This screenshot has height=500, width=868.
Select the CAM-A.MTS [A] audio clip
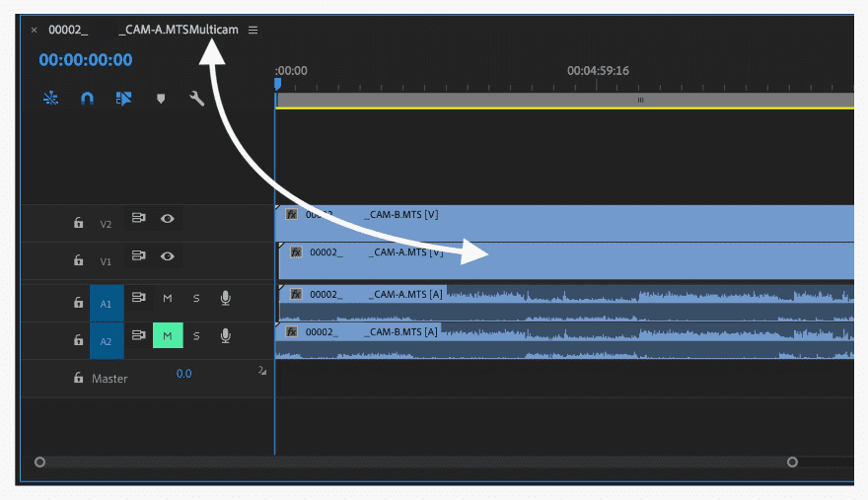coord(566,304)
